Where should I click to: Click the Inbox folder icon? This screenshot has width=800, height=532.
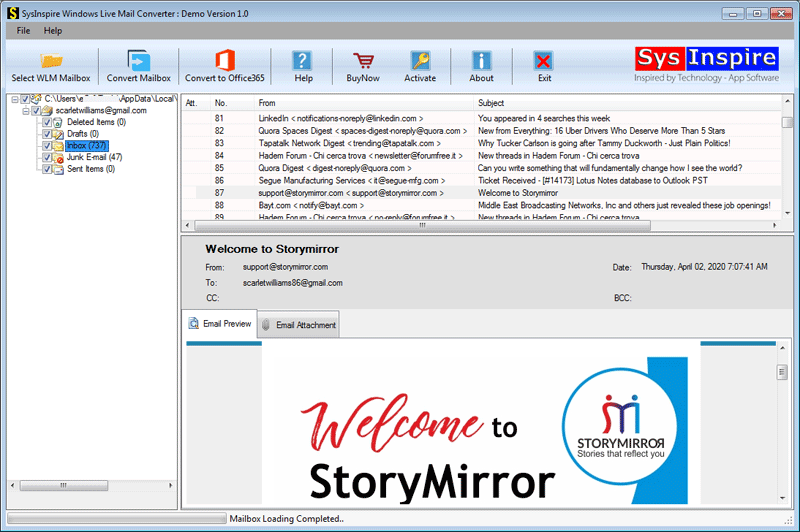coord(58,146)
